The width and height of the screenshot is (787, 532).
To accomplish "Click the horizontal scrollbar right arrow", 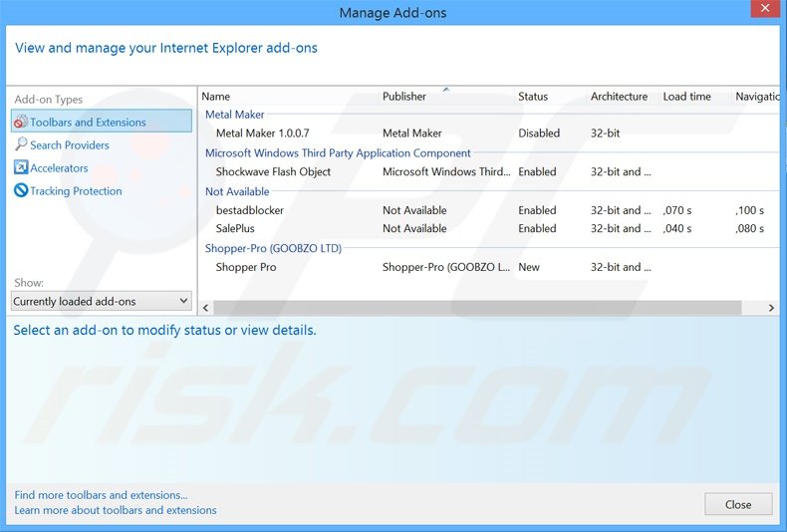I will (771, 308).
